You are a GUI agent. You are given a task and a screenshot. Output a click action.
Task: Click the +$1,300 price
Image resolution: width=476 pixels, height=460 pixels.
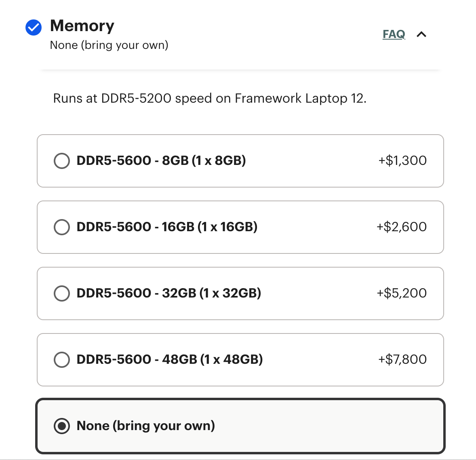[x=402, y=161]
